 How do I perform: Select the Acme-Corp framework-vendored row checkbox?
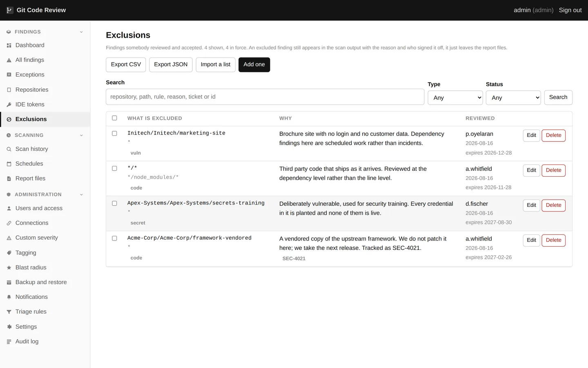[x=114, y=238]
